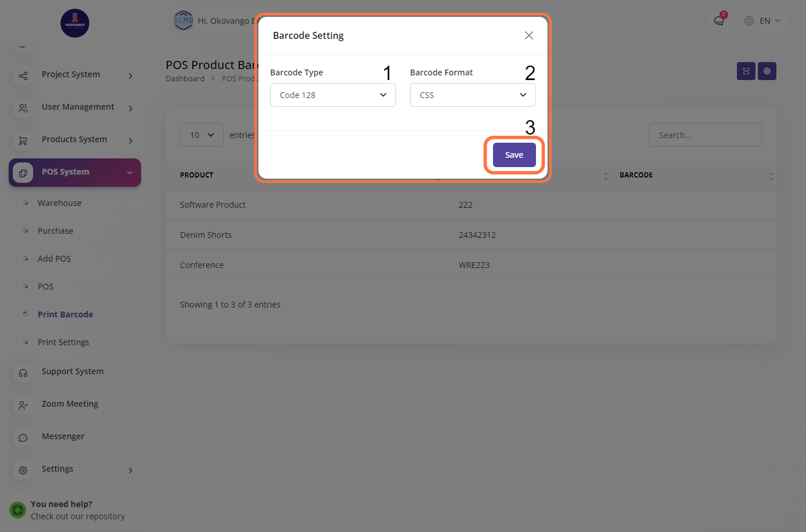The height and width of the screenshot is (532, 806).
Task: Open the Barcode Format dropdown
Action: 472,95
